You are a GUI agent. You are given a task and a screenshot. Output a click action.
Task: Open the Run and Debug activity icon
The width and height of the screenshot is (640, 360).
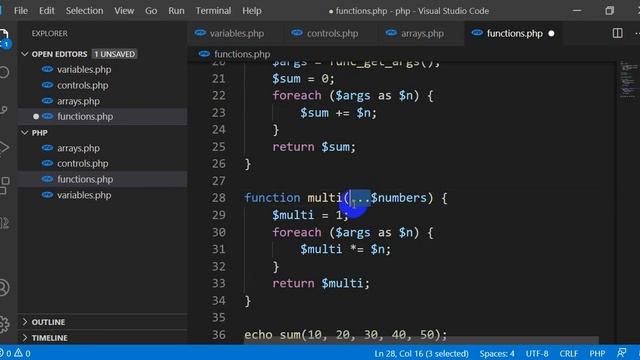pos(4,148)
